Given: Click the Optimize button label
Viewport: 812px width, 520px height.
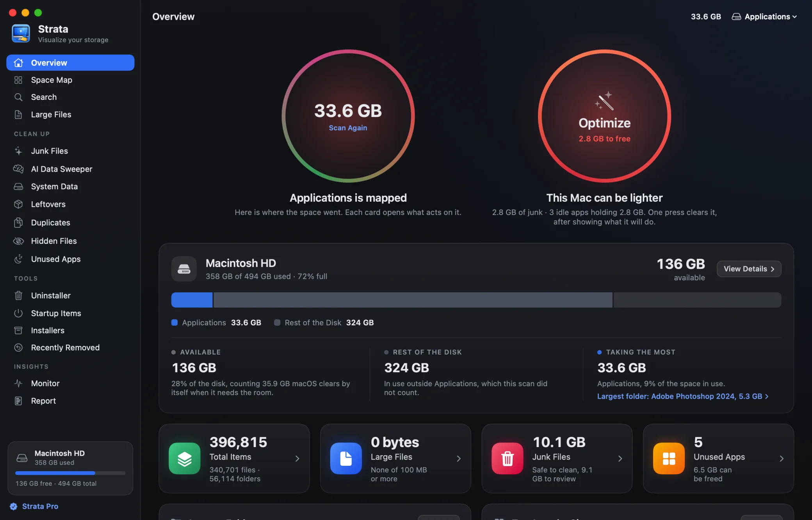Looking at the screenshot, I should point(604,123).
